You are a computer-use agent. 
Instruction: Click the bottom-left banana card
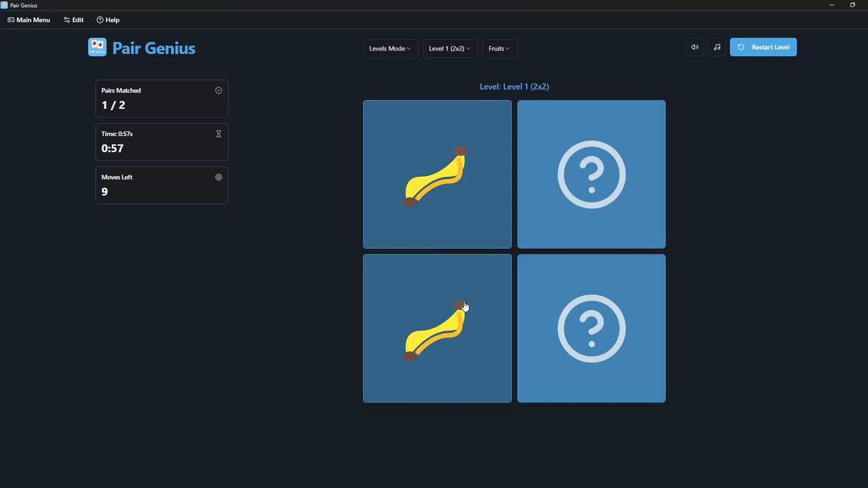437,328
